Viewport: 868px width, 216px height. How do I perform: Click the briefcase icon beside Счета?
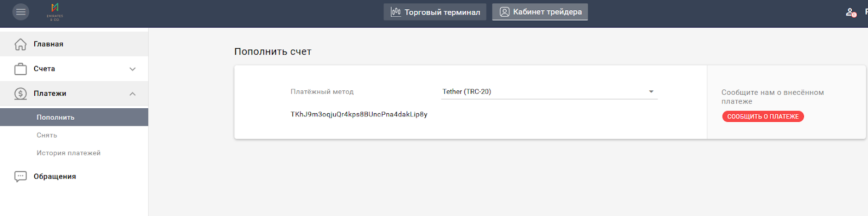coord(21,69)
